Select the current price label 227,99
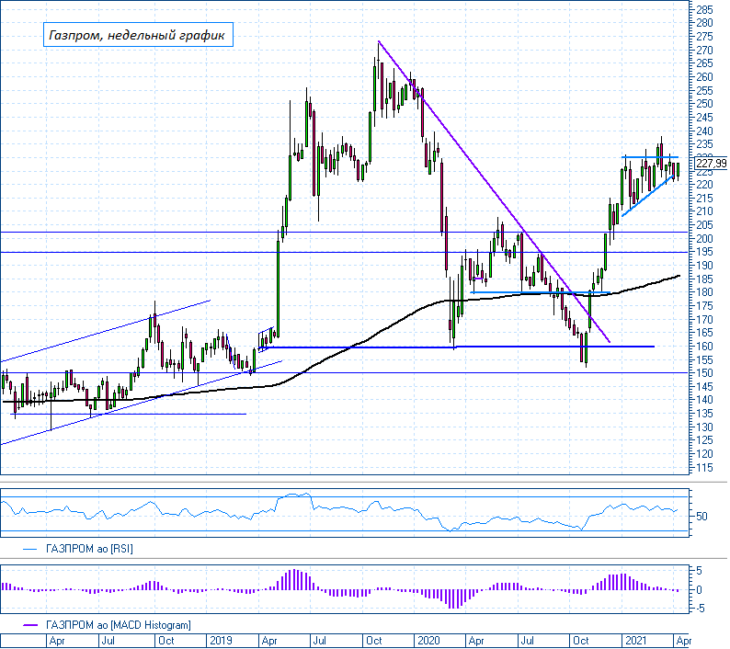 click(711, 163)
